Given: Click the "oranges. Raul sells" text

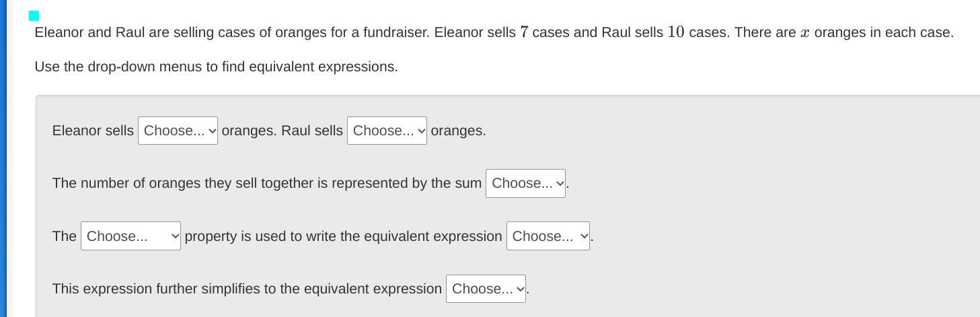Looking at the screenshot, I should coord(282,131).
